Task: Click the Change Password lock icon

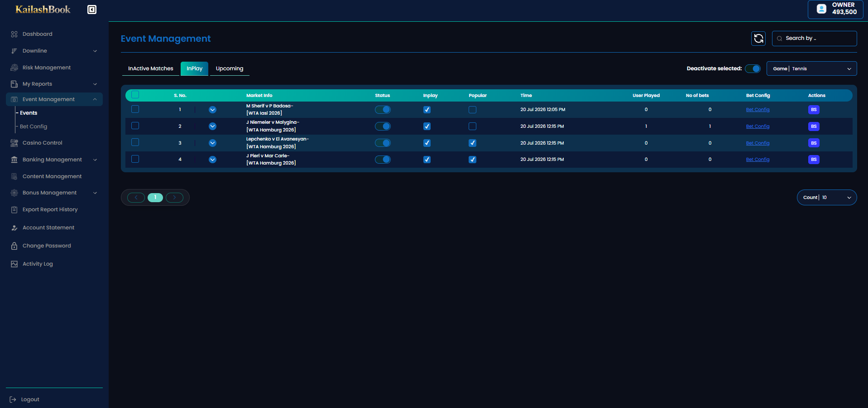Action: 14,246
